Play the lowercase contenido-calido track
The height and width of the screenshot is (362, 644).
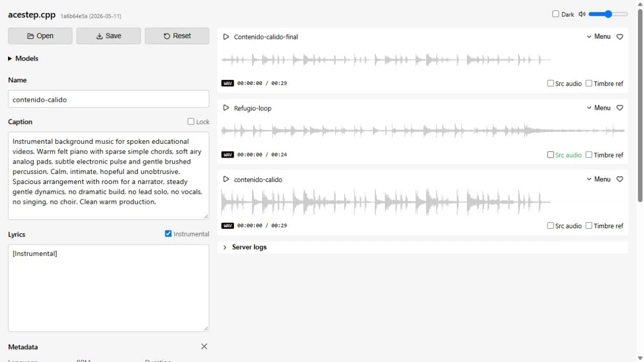tap(226, 179)
